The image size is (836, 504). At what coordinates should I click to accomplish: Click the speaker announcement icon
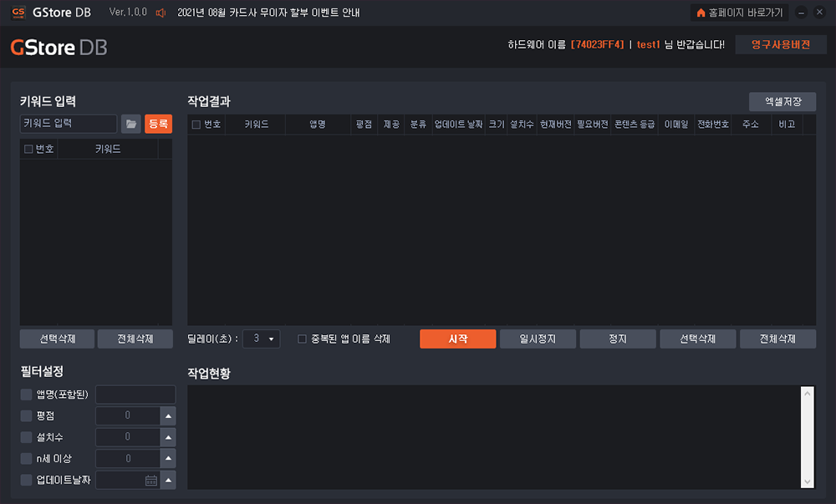161,13
